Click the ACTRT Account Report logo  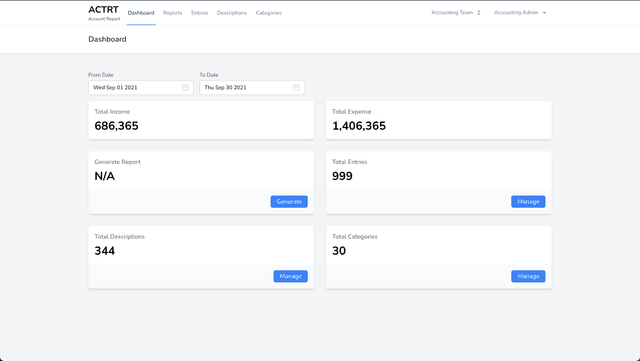pos(104,13)
